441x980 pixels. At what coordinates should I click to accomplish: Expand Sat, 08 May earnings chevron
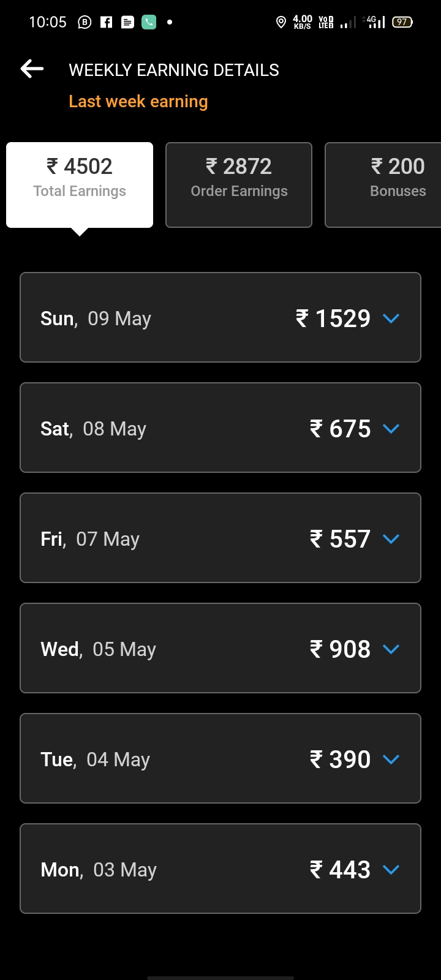coord(391,428)
